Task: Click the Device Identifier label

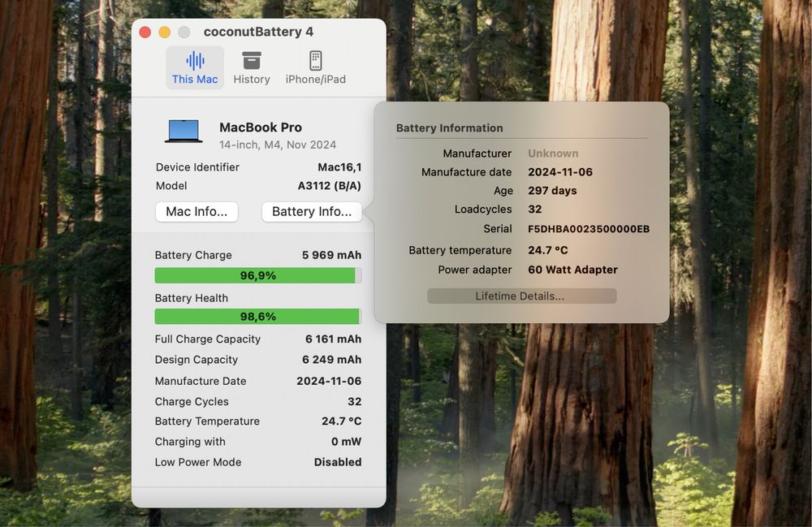Action: pos(197,167)
